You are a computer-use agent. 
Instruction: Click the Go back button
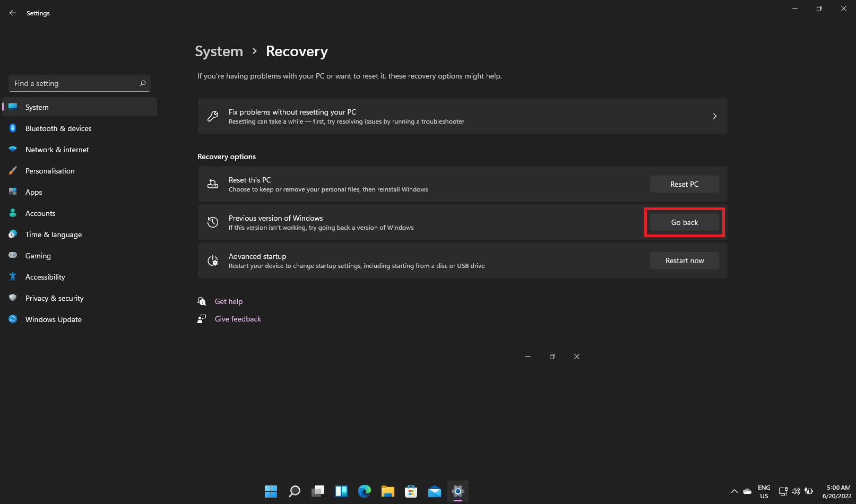point(684,222)
